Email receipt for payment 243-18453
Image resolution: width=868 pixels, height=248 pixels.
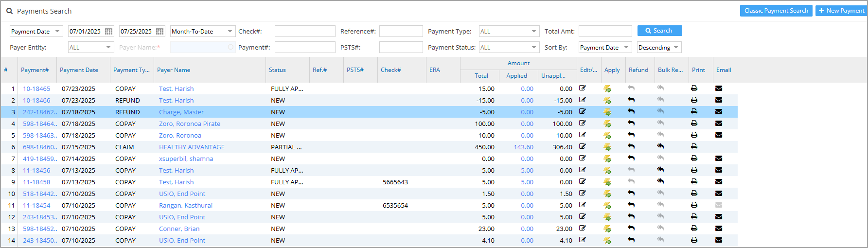[x=719, y=217]
